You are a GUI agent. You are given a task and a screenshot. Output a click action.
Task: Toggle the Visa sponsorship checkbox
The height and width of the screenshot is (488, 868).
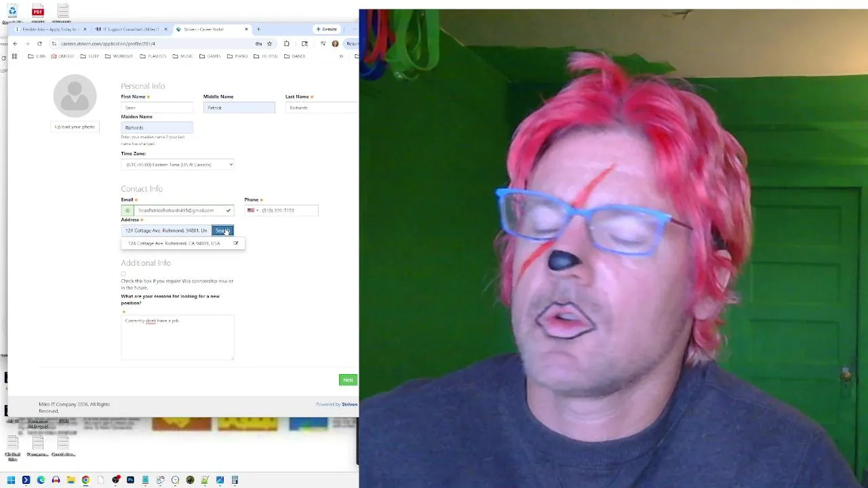click(123, 274)
